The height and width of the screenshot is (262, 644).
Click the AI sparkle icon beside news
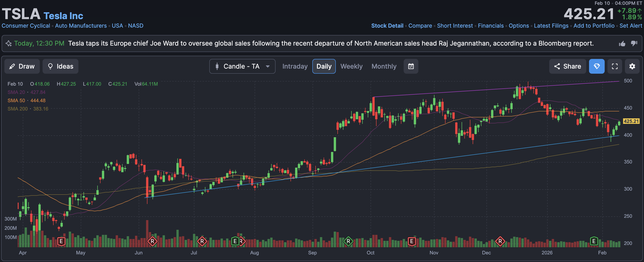9,44
